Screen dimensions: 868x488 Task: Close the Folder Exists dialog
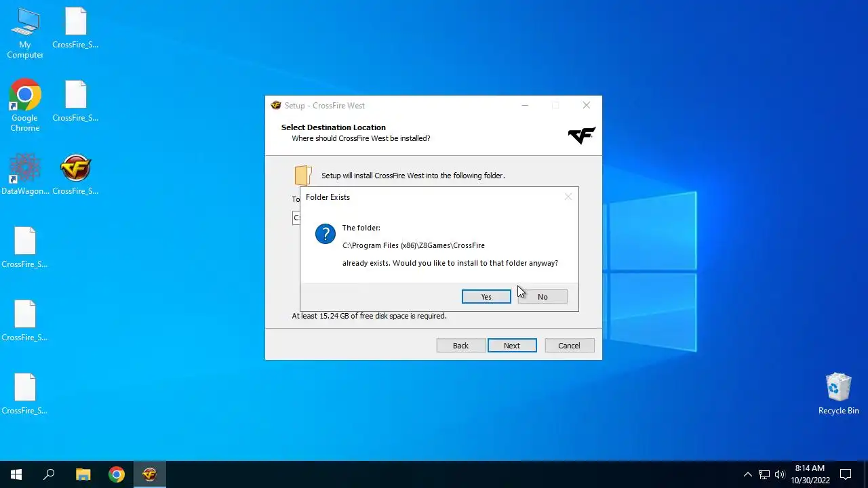coord(568,197)
